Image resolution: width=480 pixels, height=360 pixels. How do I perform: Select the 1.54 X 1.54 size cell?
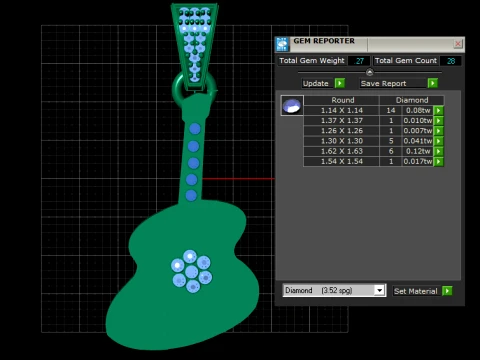pyautogui.click(x=342, y=162)
